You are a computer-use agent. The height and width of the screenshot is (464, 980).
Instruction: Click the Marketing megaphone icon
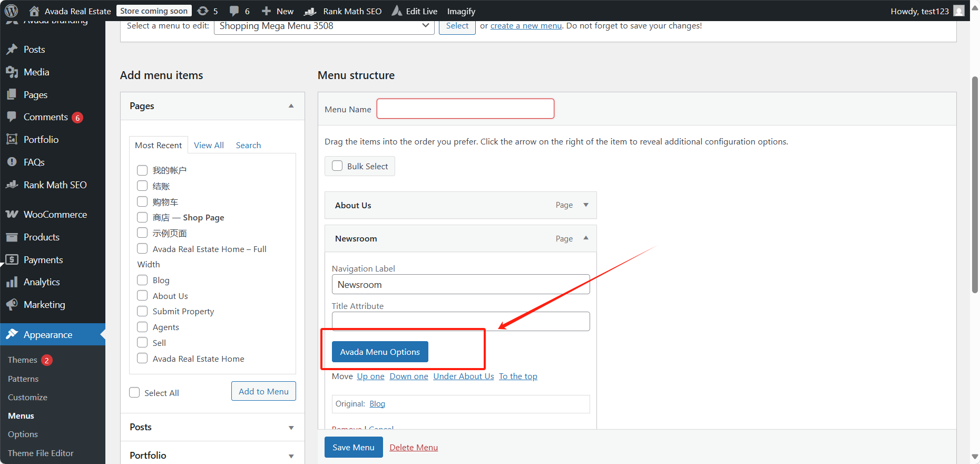pyautogui.click(x=12, y=305)
